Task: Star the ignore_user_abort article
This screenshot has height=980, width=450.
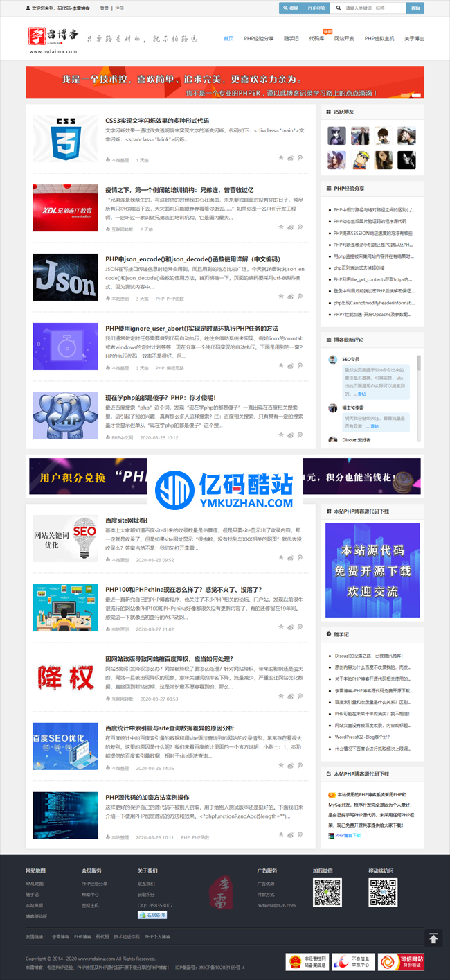Action: click(281, 365)
